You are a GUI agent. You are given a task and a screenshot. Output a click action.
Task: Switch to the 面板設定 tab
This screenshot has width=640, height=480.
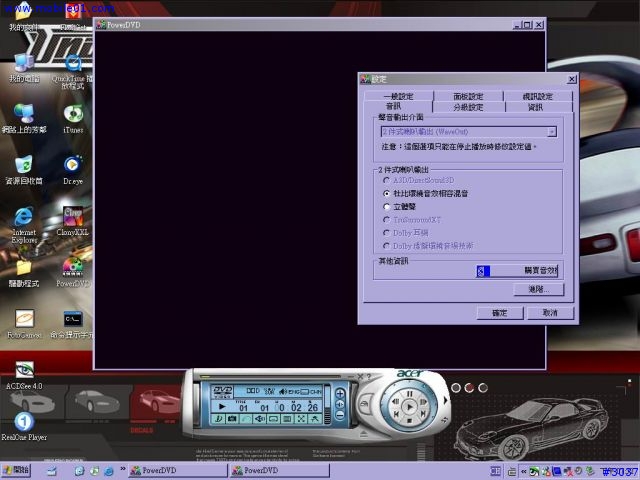[468, 96]
